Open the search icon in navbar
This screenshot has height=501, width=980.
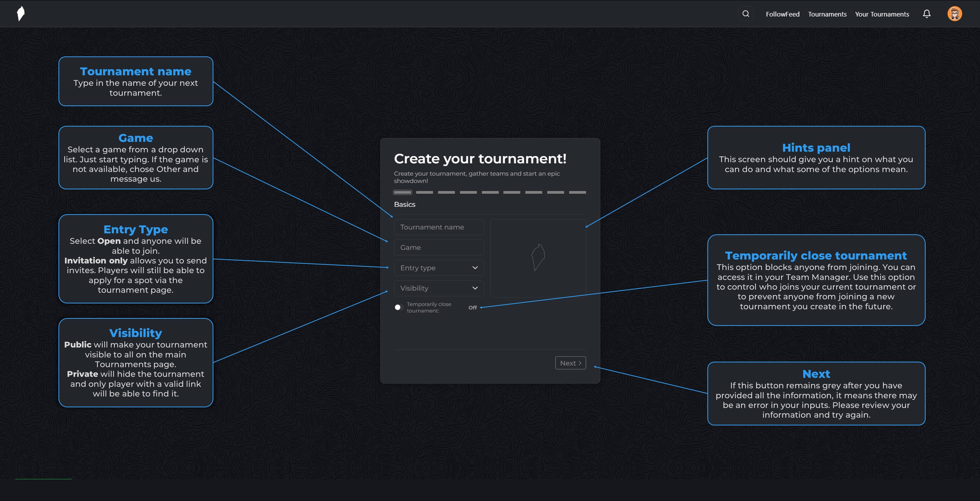[746, 14]
